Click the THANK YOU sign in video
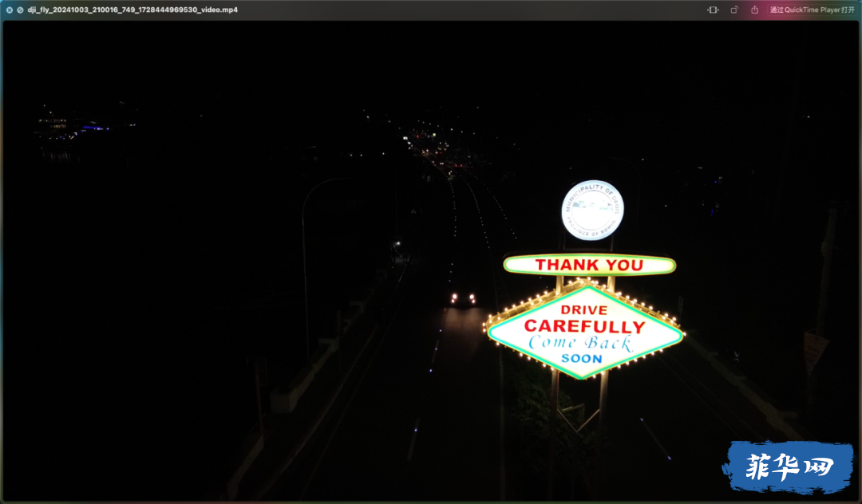 click(589, 265)
